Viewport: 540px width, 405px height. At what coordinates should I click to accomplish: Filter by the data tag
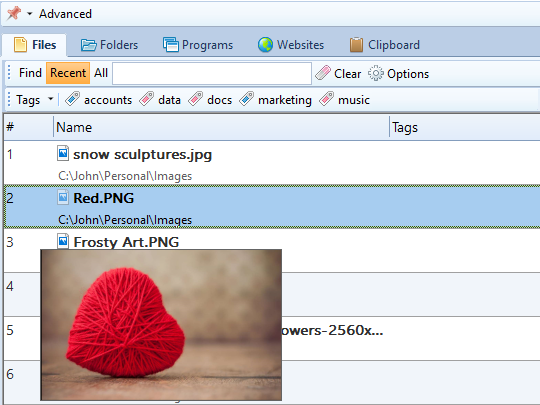pos(160,100)
